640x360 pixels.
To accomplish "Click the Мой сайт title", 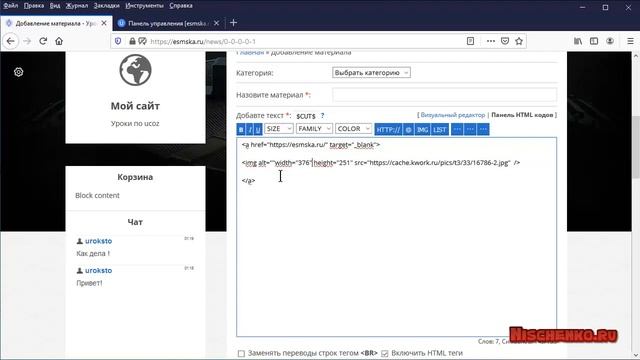I will click(135, 106).
